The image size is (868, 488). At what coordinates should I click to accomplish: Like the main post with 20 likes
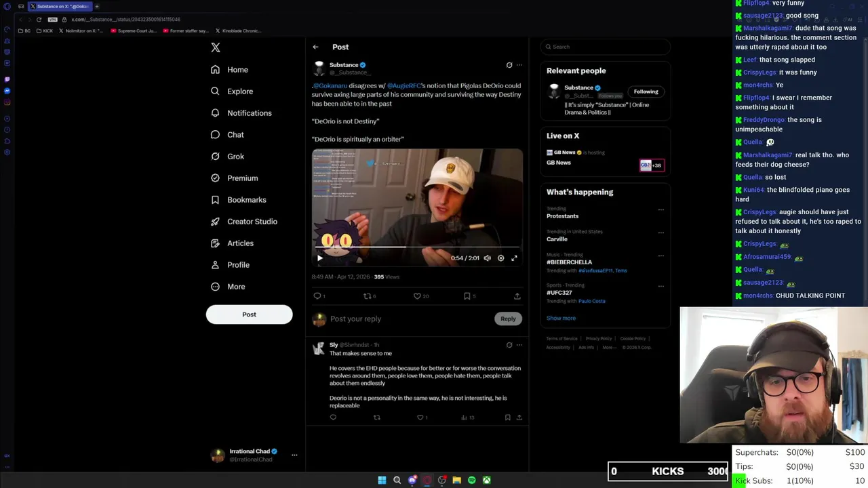417,296
